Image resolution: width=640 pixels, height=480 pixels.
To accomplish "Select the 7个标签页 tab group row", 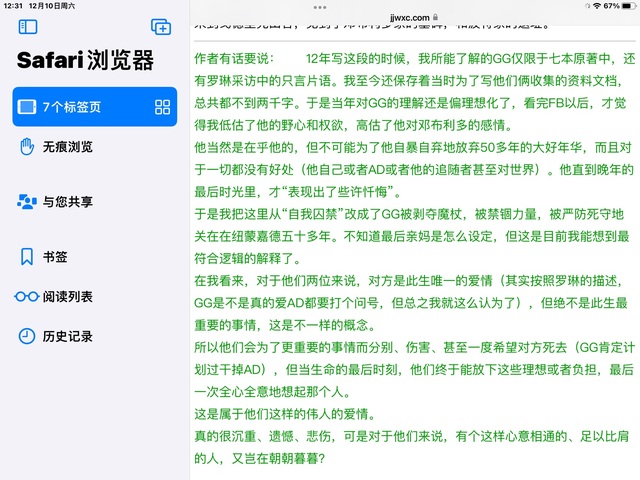I will 95,107.
